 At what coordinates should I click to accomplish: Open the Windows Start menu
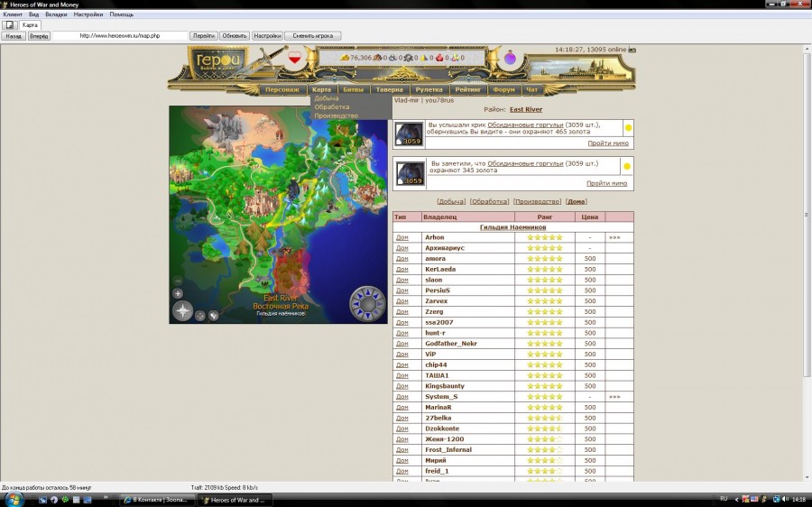click(14, 500)
